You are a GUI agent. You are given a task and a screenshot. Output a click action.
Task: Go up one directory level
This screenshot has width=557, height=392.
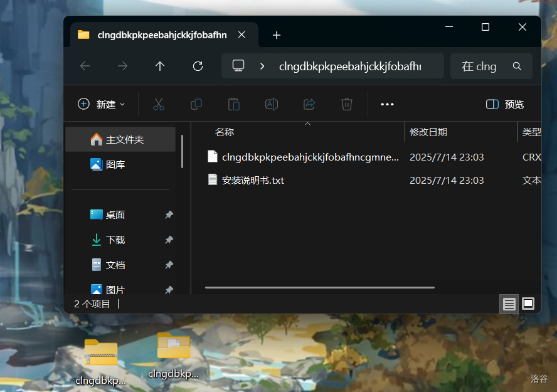160,66
